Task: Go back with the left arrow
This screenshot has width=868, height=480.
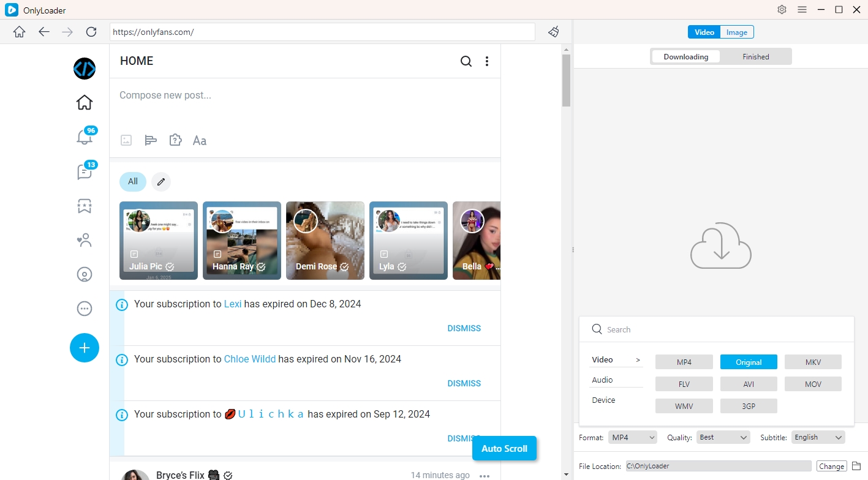Action: 44,32
